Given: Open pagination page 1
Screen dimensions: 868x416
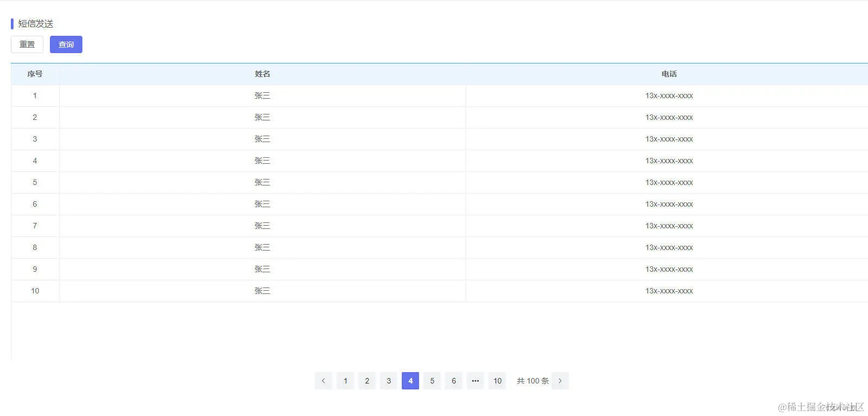Looking at the screenshot, I should coord(345,381).
